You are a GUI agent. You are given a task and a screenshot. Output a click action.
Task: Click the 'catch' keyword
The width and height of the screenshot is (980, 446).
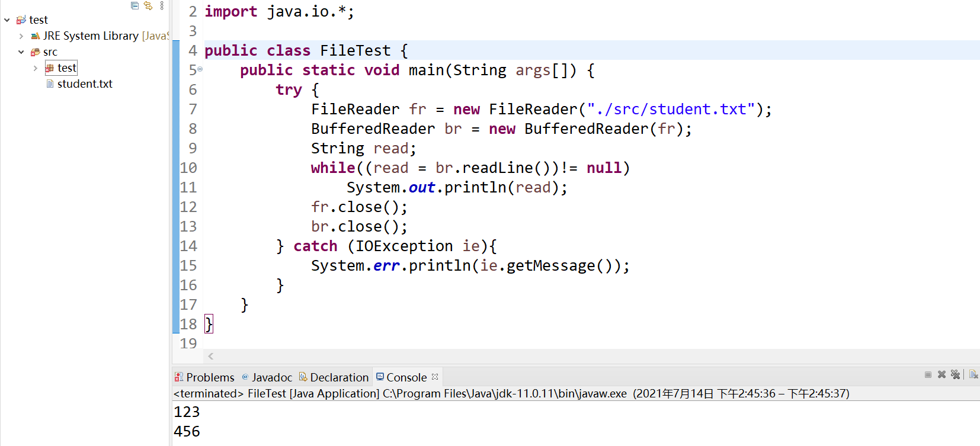tap(315, 246)
